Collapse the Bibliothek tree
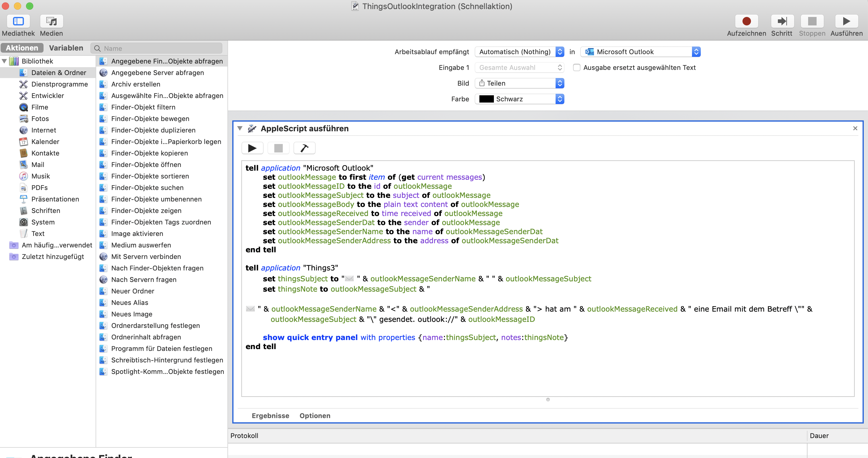Screen dimensions: 868x458 coord(4,61)
